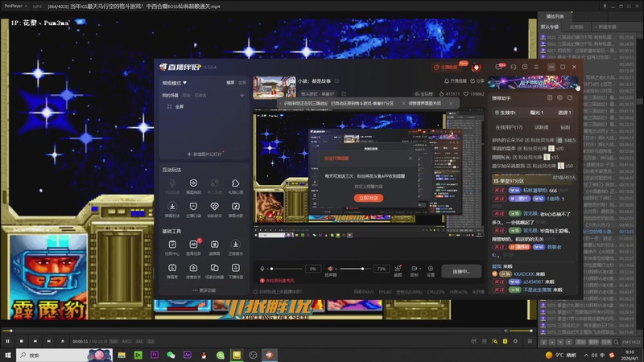Open the hamburger menu icon in 直播伴侣
Image resolution: width=644 pixels, height=362 pixels.
(536, 67)
